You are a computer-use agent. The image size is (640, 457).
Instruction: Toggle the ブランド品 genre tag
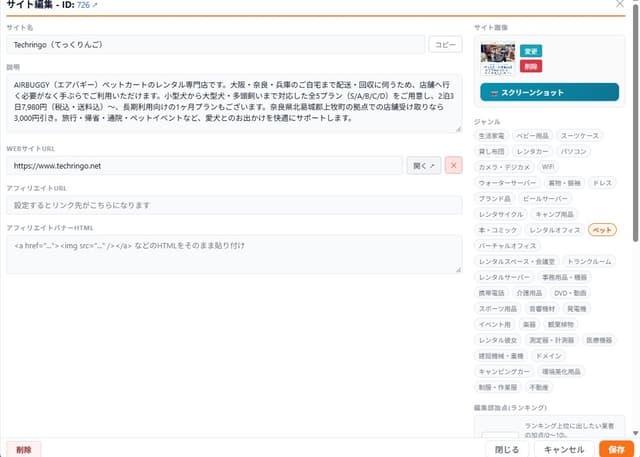click(495, 199)
